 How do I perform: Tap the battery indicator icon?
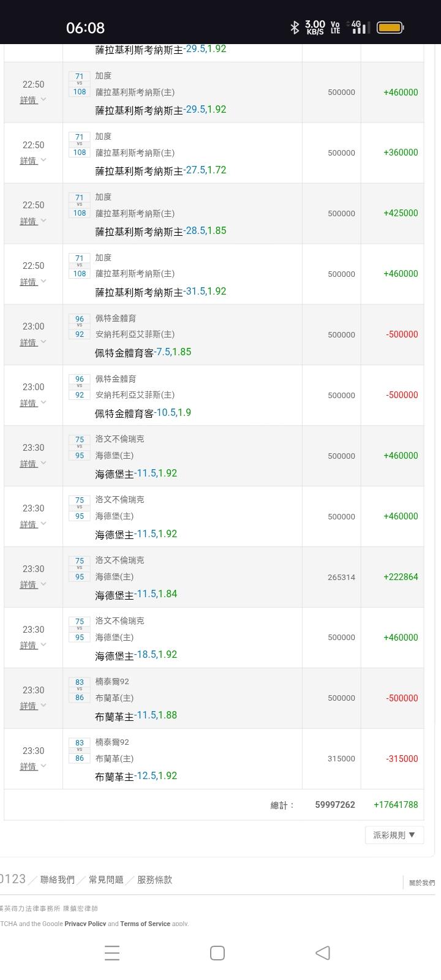[390, 27]
